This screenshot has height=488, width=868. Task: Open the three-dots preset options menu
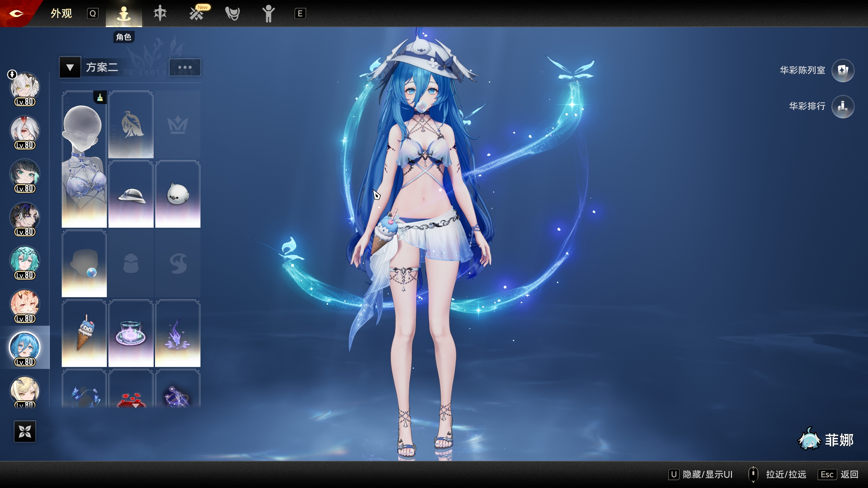click(x=185, y=67)
